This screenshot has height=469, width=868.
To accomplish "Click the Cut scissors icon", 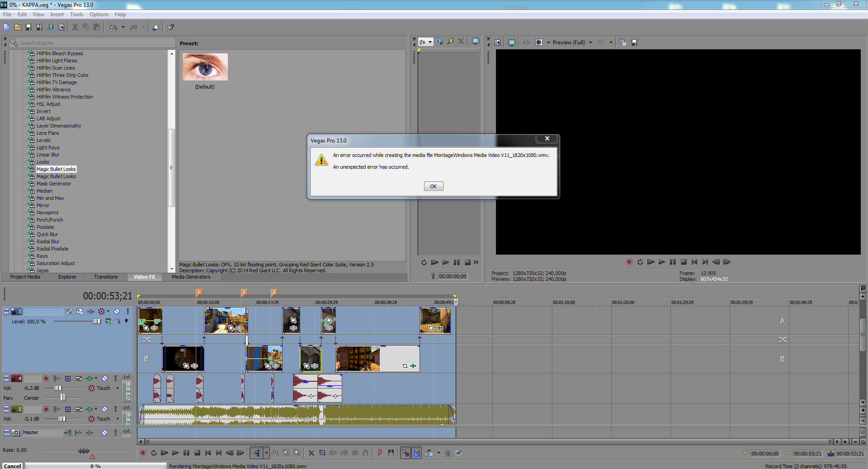I will pyautogui.click(x=75, y=27).
